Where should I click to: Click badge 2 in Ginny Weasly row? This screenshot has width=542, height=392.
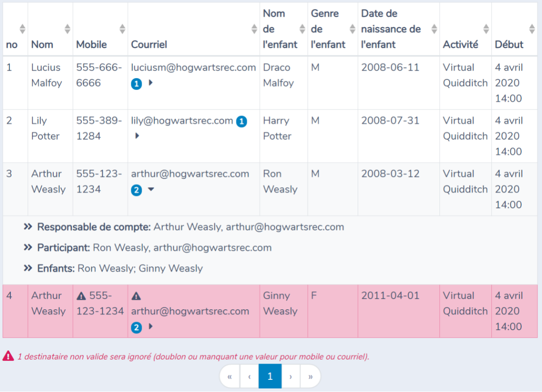(137, 327)
